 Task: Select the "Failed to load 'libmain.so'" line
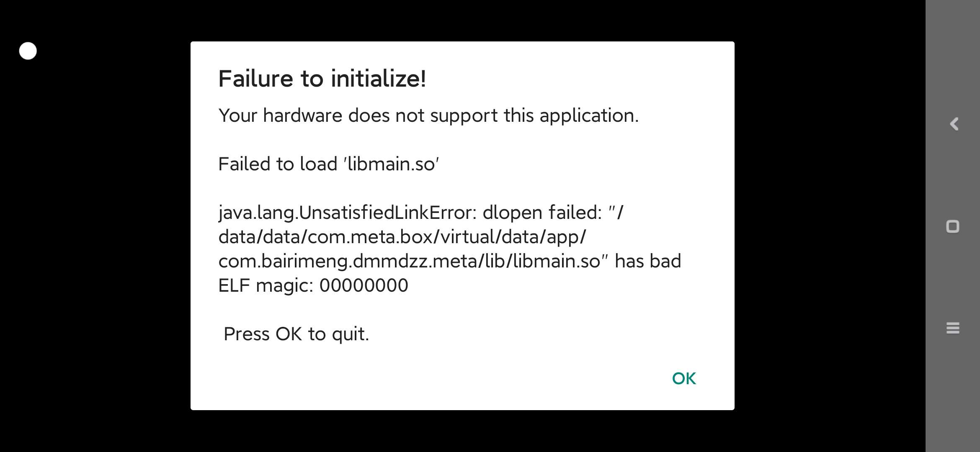(328, 164)
